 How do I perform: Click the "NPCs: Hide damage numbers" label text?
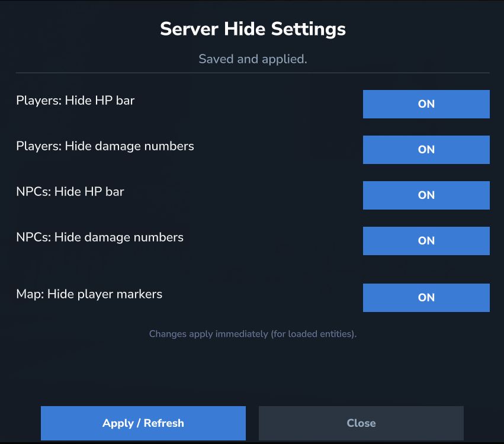[x=99, y=237]
